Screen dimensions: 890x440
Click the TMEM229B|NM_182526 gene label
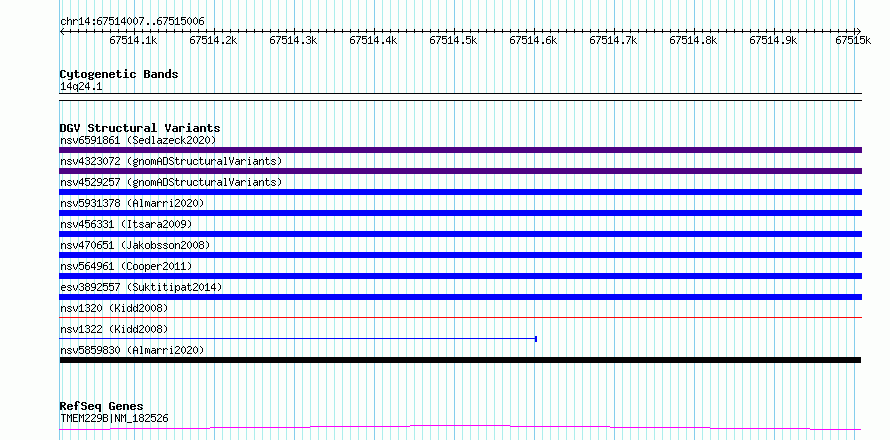114,418
